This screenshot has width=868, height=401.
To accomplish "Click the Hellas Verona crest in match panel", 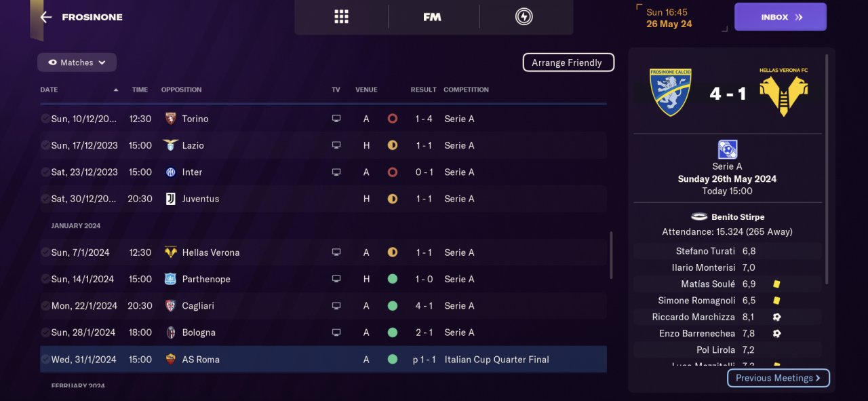I will coord(783,92).
